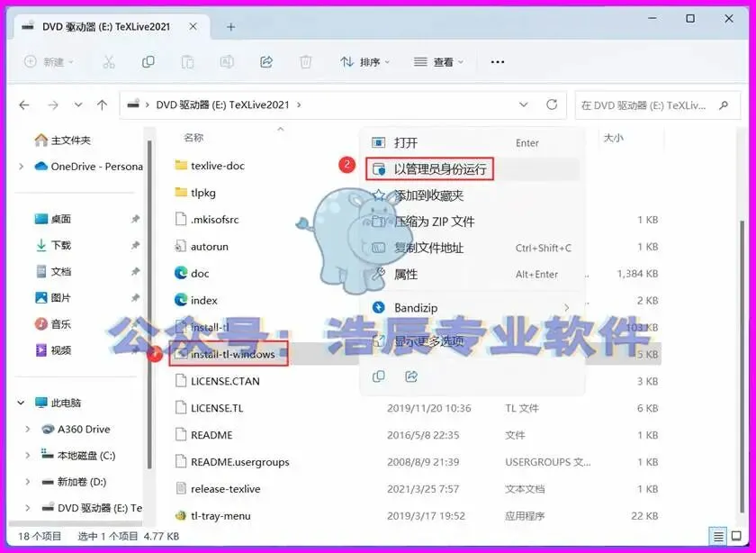
Task: Click the search magnifier icon
Action: tap(724, 104)
